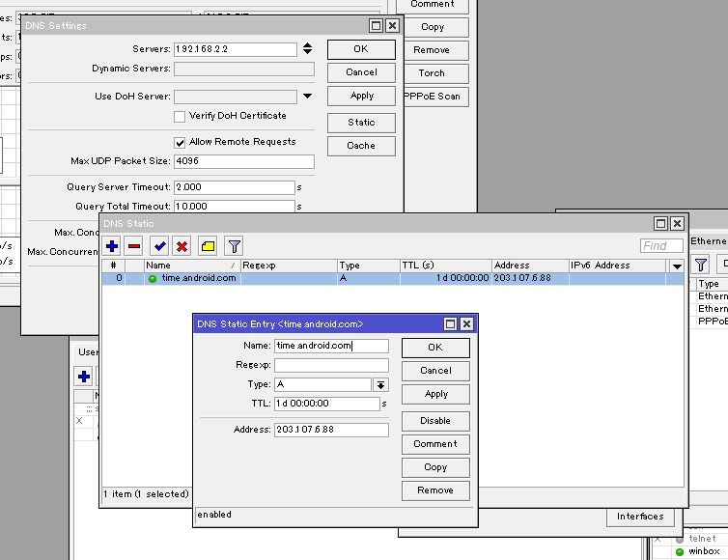Image resolution: width=728 pixels, height=560 pixels.
Task: Open the filter funnel in DNS Static toolbar
Action: (x=234, y=246)
